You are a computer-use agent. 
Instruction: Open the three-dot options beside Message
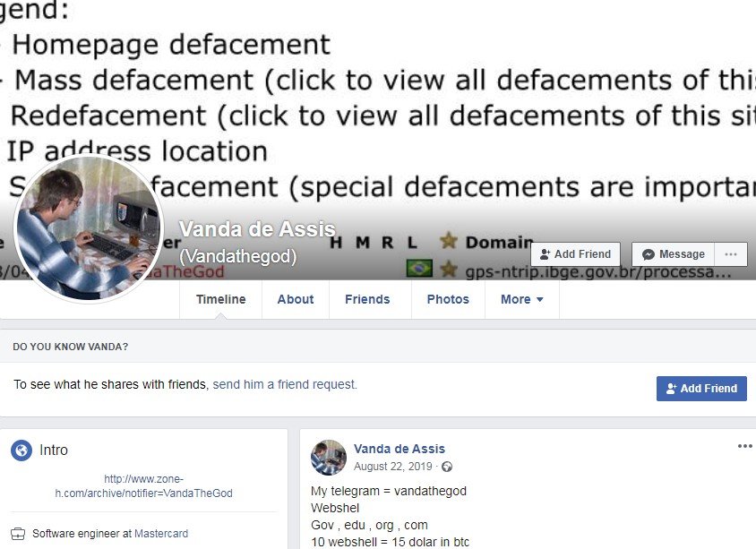[x=731, y=254]
